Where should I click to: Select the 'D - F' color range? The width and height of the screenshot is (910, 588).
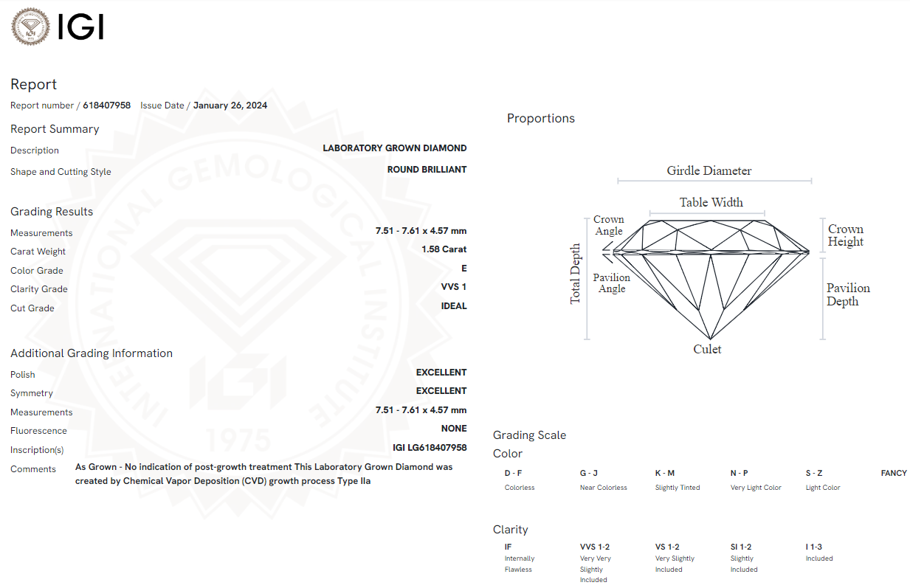click(514, 473)
